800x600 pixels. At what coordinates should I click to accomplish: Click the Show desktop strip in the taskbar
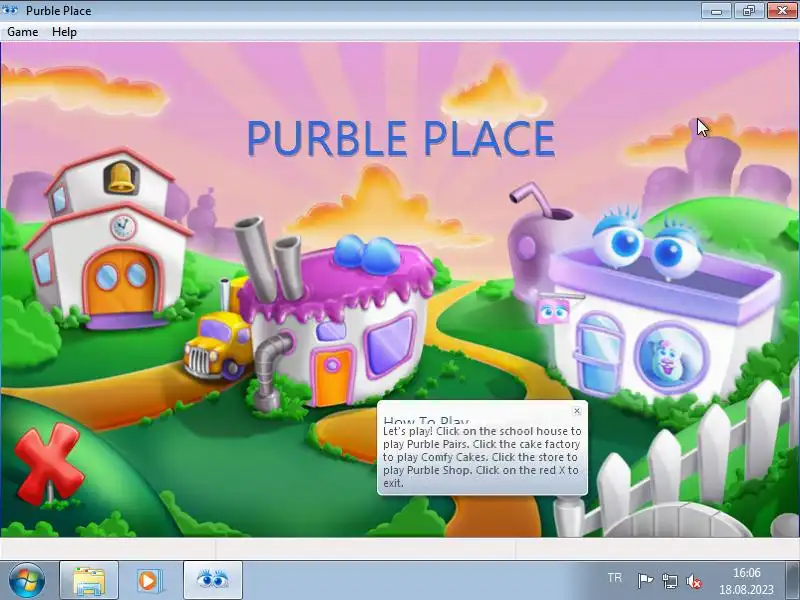(x=793, y=580)
